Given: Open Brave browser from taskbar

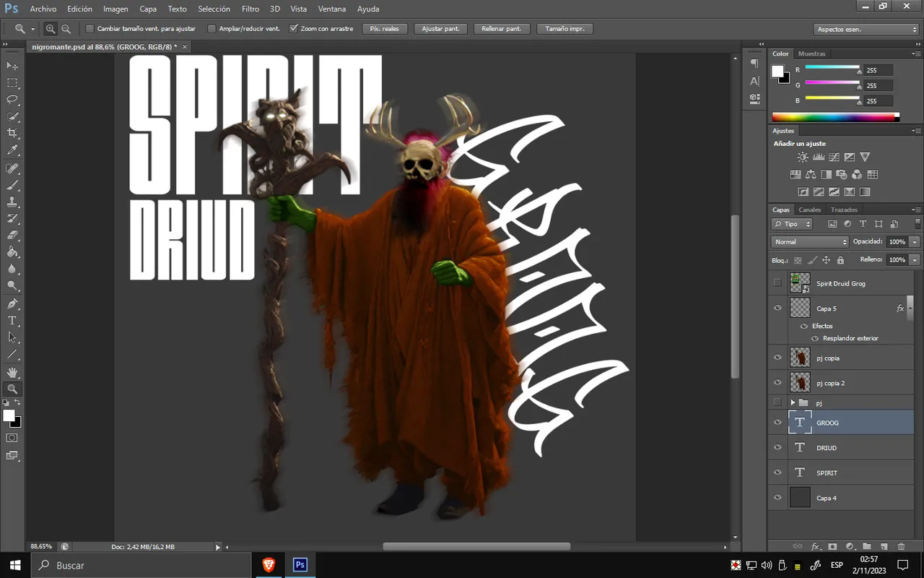Looking at the screenshot, I should [x=268, y=565].
